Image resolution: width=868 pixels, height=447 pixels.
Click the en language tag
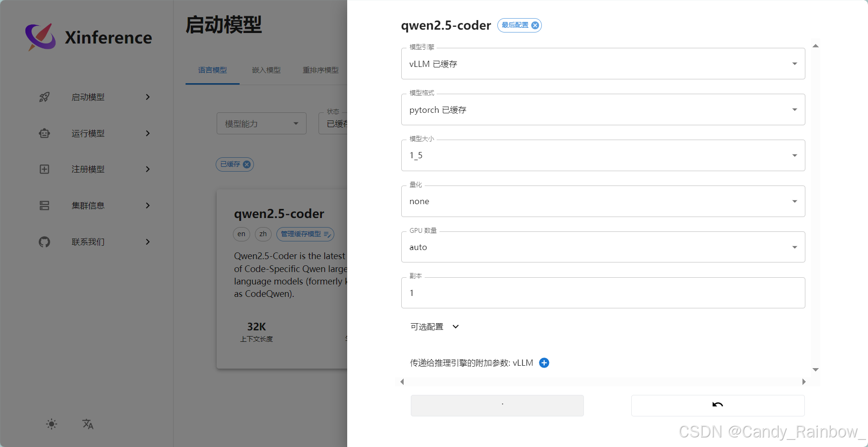[x=242, y=234]
